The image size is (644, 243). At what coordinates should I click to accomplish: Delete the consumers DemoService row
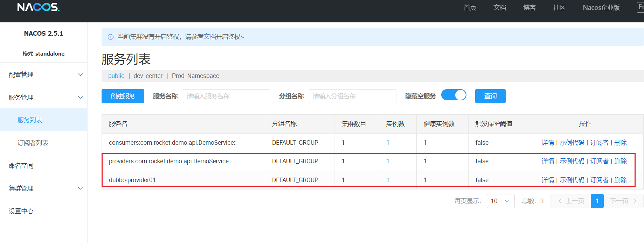tap(621, 143)
